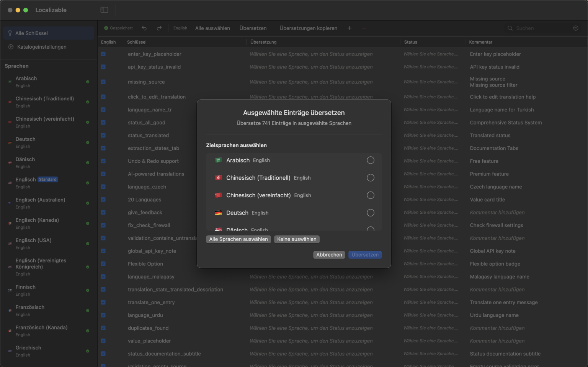Click Chinesisch (vereinfacht) flag in dialog
588x367 pixels.
point(218,195)
